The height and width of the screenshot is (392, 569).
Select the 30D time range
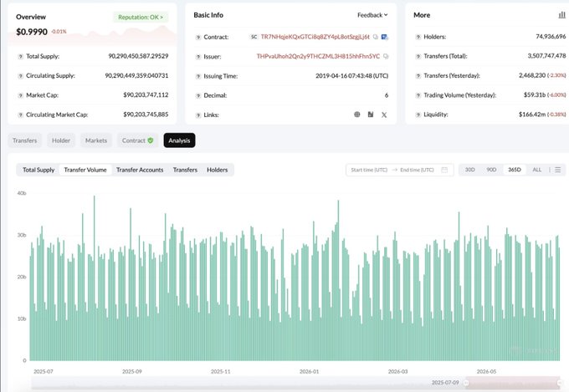[x=470, y=170]
